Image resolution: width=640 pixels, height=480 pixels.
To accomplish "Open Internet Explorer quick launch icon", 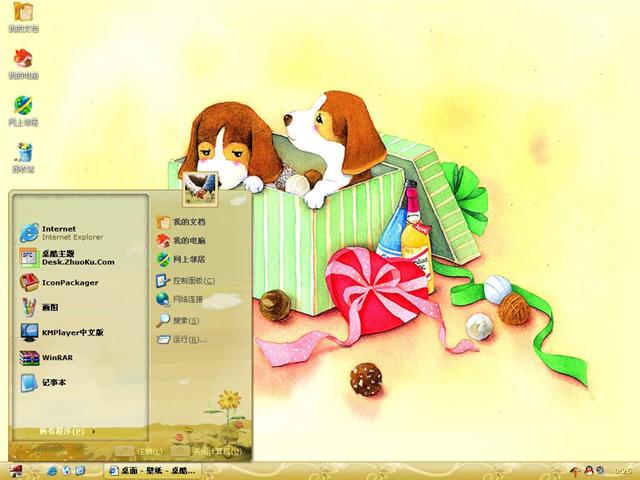I will (x=52, y=471).
